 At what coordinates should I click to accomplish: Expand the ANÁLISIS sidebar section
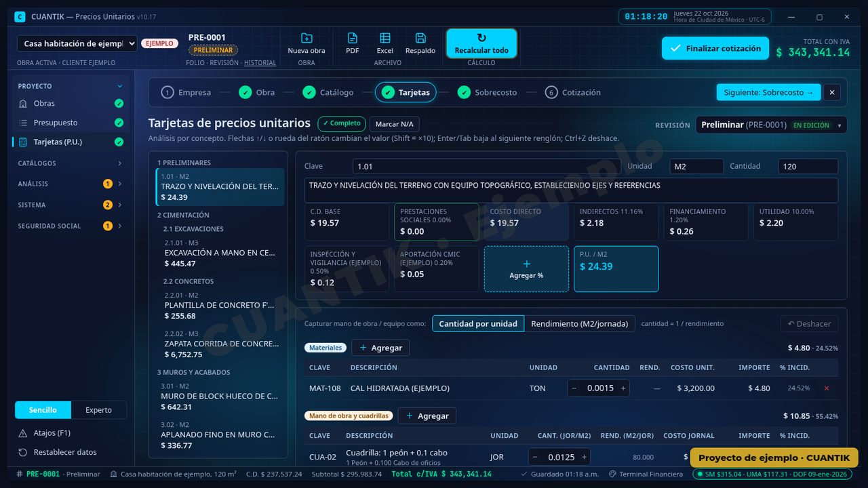[x=71, y=184]
